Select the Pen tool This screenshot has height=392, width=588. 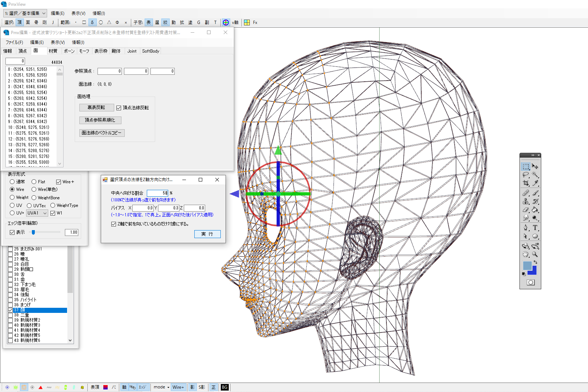point(526,228)
